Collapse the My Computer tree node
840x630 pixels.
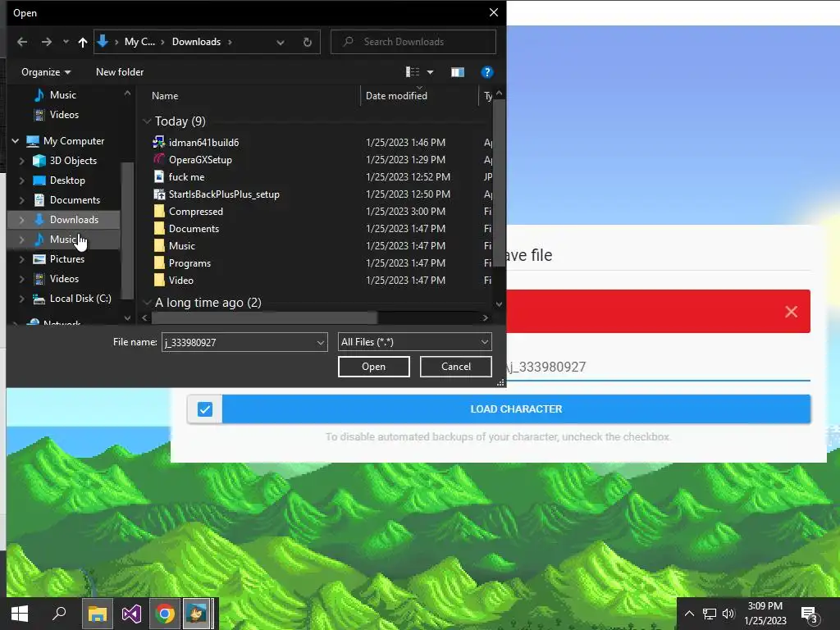click(16, 141)
